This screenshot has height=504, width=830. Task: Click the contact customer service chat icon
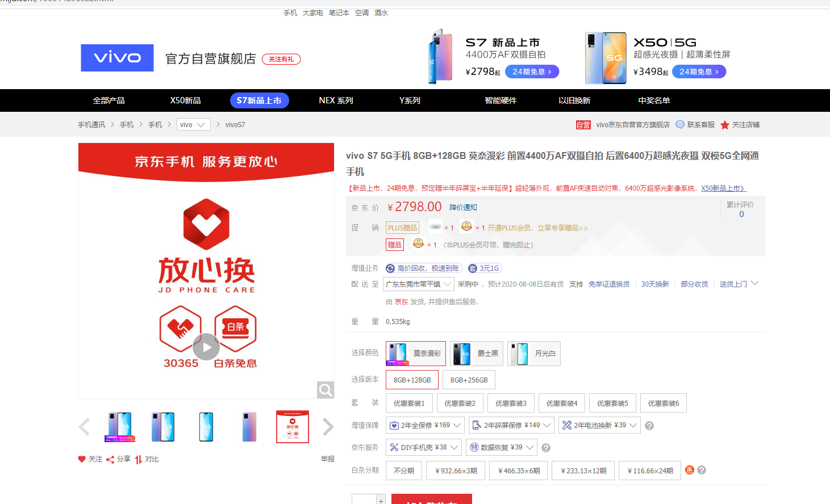(680, 125)
